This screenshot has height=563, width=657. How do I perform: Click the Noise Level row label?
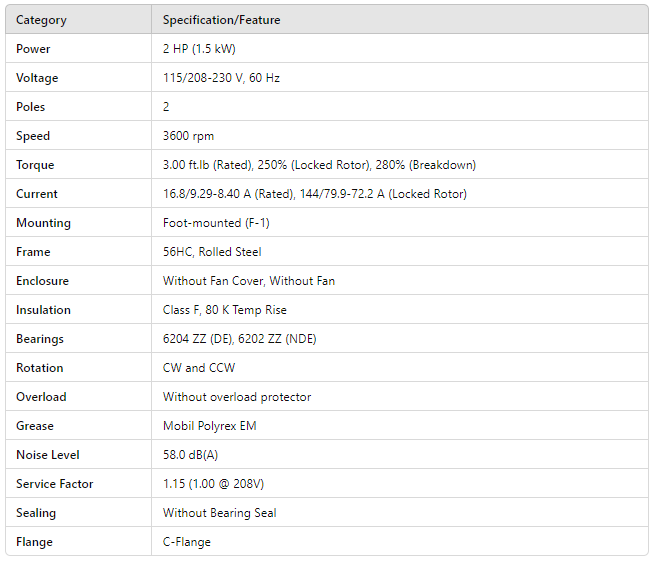point(48,455)
